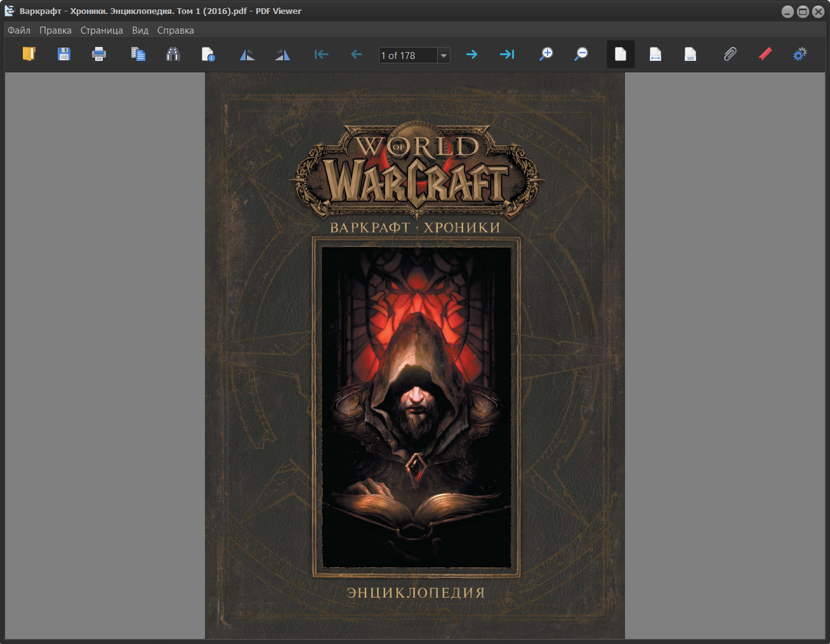Toggle fit whole page view
The height and width of the screenshot is (644, 830).
point(621,55)
